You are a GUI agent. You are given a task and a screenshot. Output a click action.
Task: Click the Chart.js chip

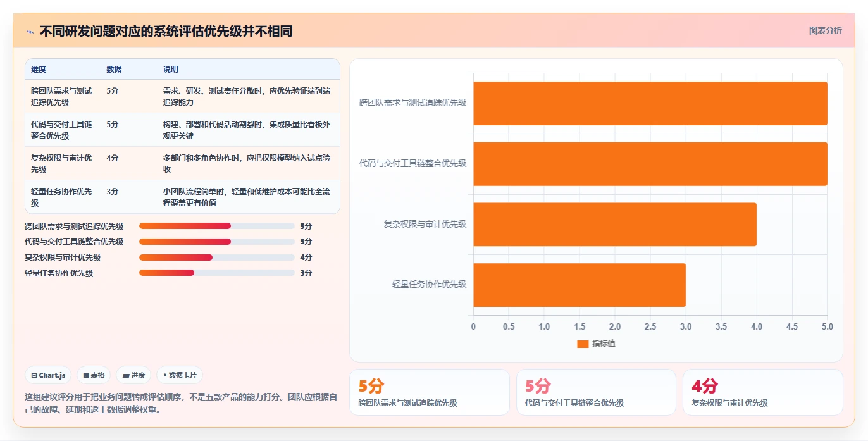pos(49,375)
